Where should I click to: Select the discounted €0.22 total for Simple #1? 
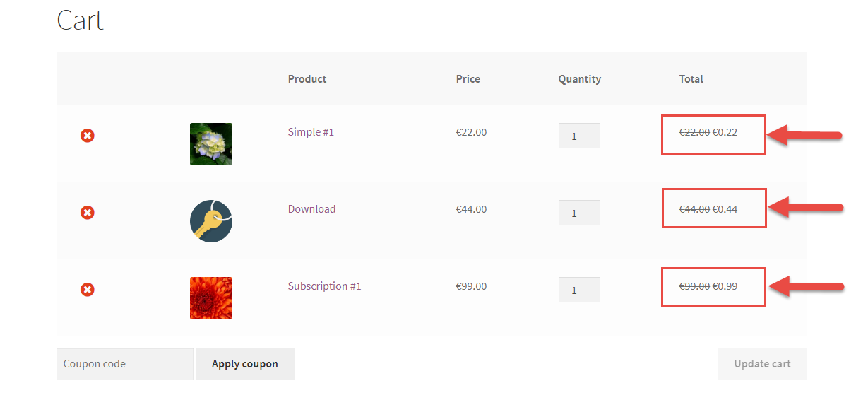click(x=725, y=131)
